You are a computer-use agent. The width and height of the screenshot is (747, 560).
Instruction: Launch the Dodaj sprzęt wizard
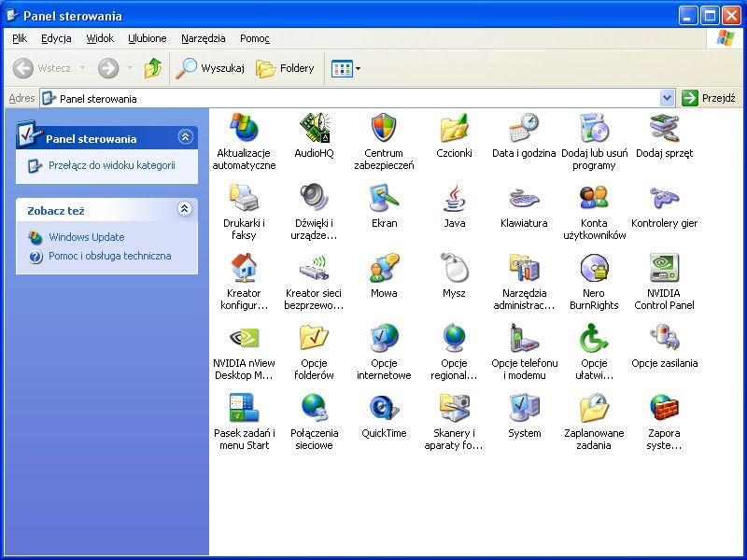[664, 135]
